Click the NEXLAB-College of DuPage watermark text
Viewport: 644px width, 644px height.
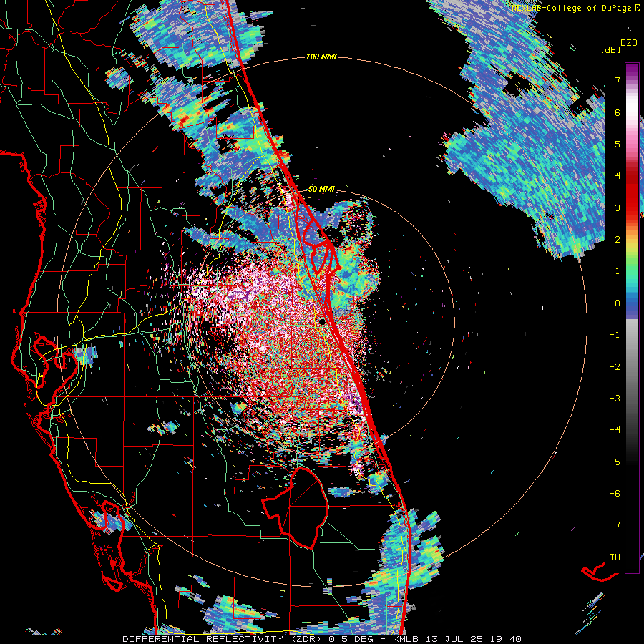572,8
